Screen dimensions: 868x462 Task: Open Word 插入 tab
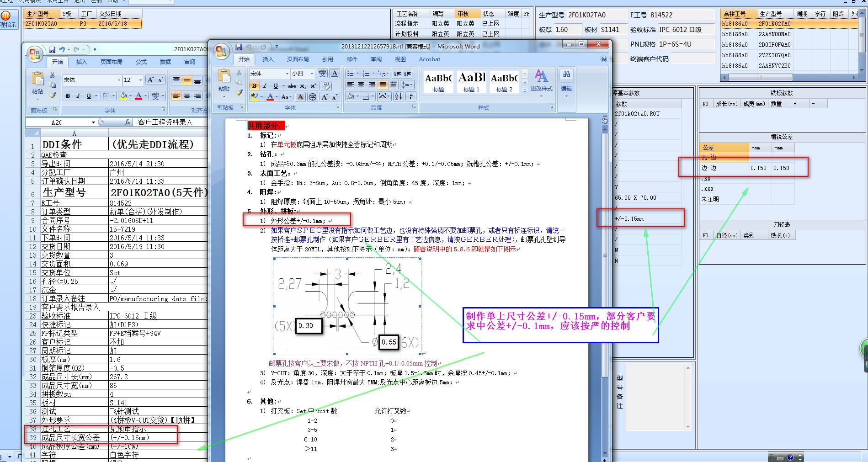[x=268, y=59]
